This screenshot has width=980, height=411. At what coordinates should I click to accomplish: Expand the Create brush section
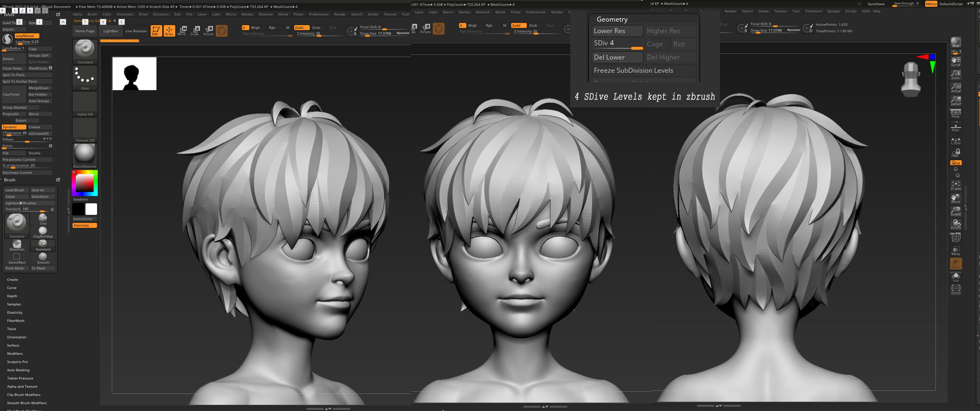pos(13,280)
